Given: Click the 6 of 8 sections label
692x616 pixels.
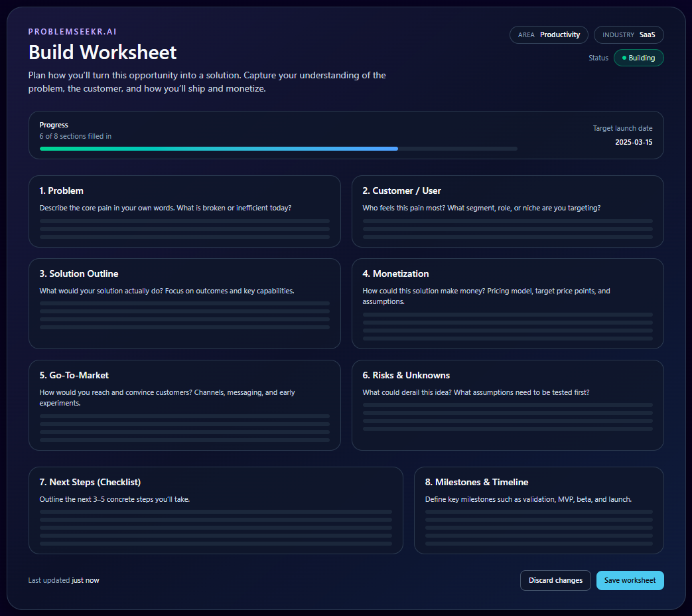Looking at the screenshot, I should click(76, 135).
